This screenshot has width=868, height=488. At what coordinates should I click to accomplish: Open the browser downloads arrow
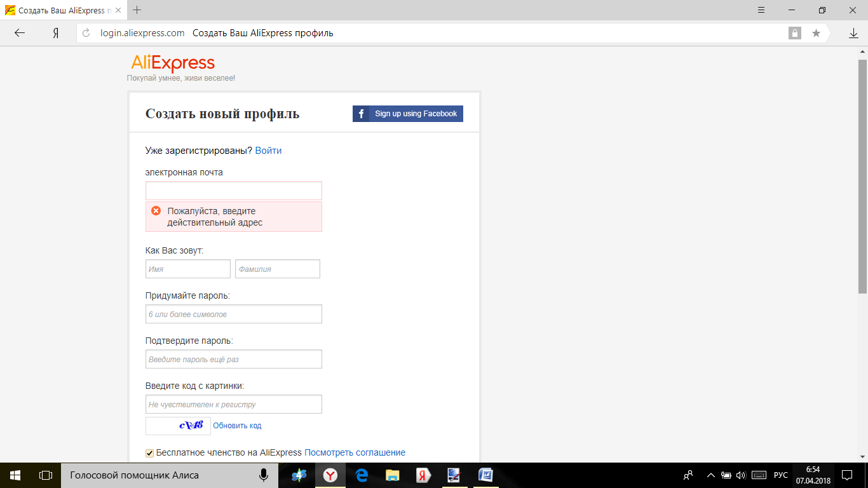[853, 33]
